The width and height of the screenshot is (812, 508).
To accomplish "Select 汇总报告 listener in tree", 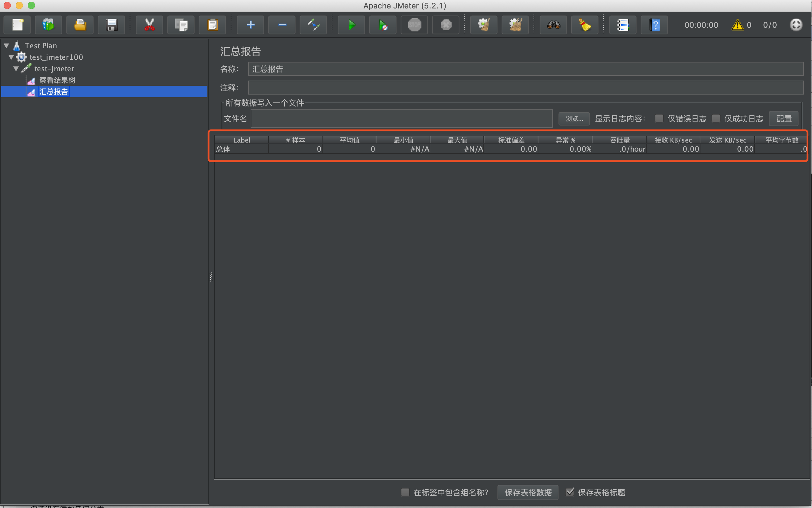I will [x=54, y=92].
